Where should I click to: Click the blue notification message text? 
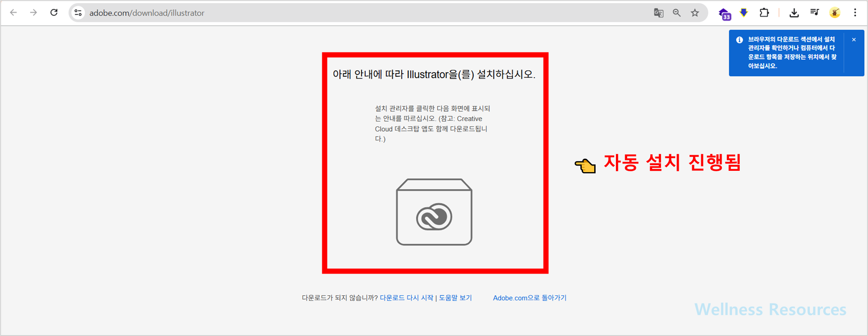click(792, 52)
